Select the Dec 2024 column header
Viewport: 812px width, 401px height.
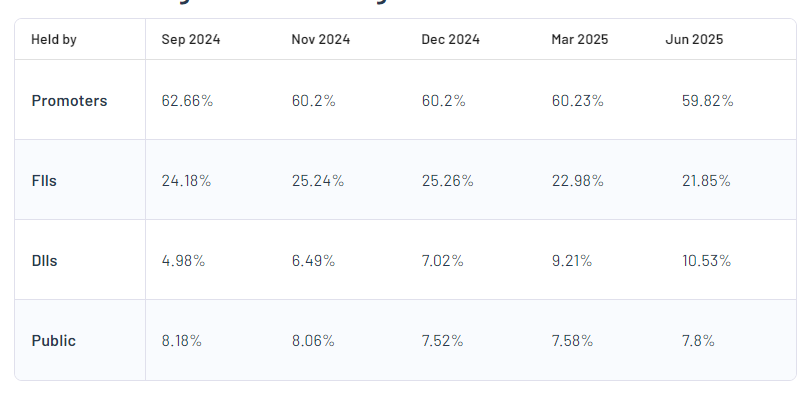pyautogui.click(x=451, y=39)
